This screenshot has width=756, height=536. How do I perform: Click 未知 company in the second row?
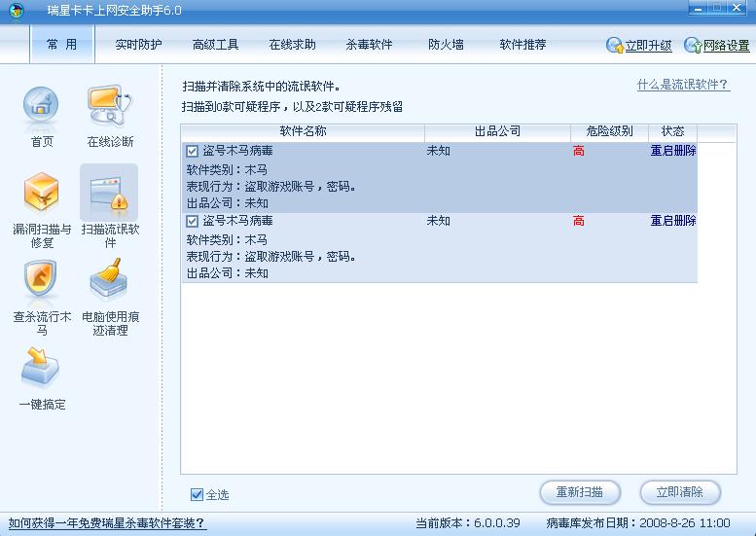tap(438, 221)
